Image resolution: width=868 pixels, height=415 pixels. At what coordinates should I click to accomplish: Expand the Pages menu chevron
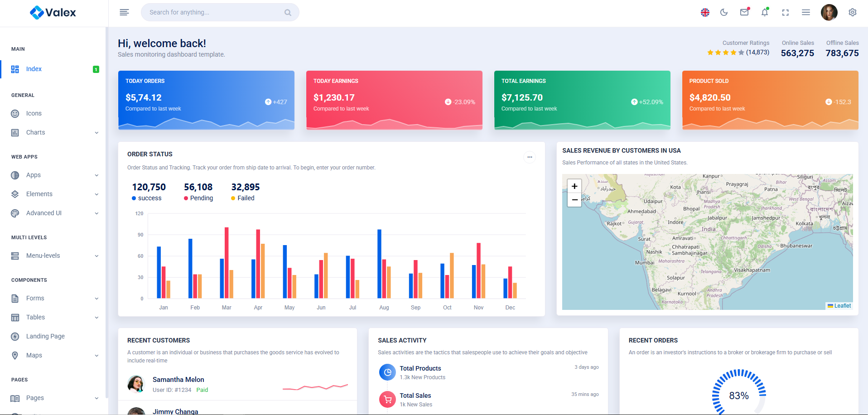click(x=96, y=398)
